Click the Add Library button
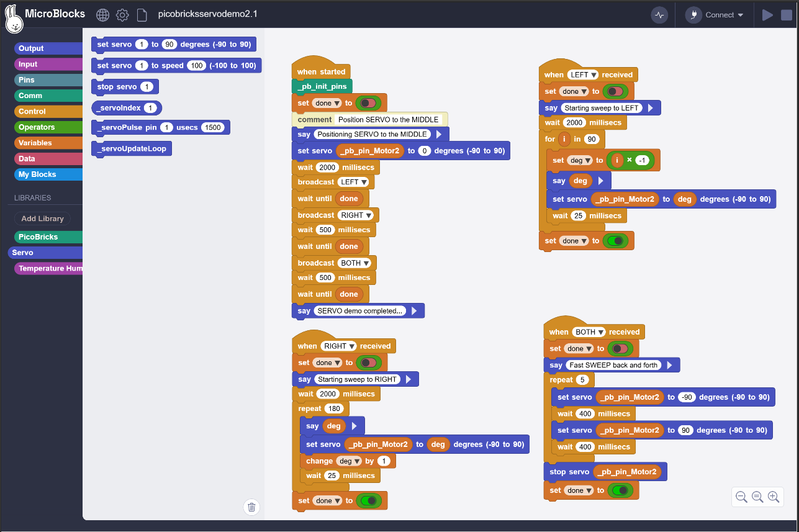The width and height of the screenshot is (799, 532). 42,219
